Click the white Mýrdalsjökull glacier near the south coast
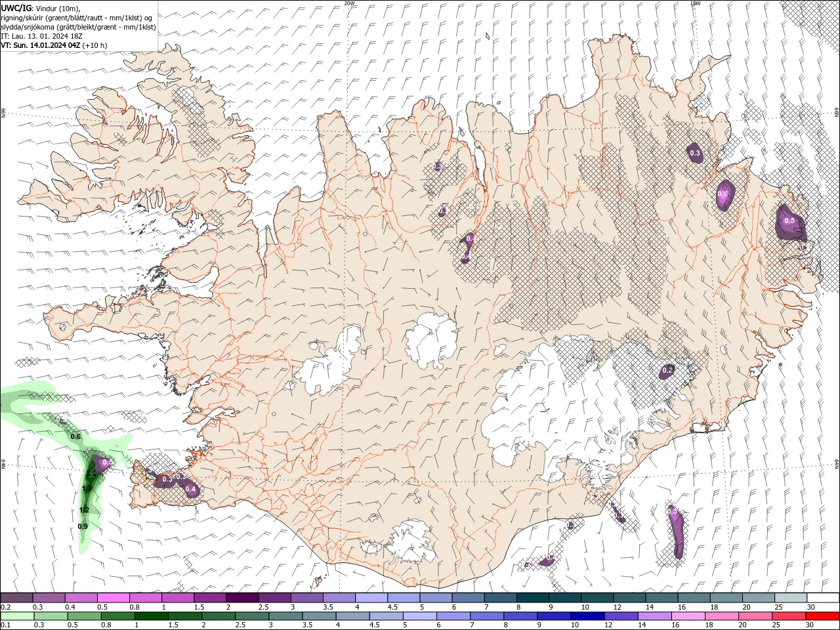Screen dimensions: 840x630 click(x=412, y=541)
